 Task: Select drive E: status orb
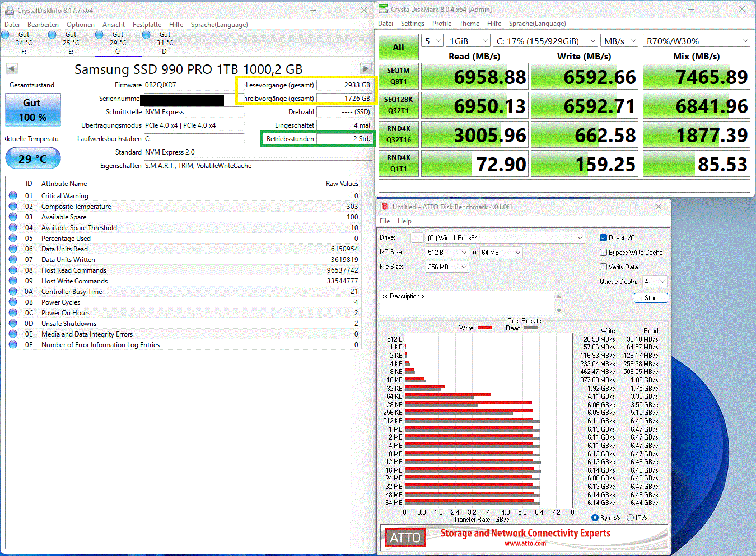tap(52, 35)
